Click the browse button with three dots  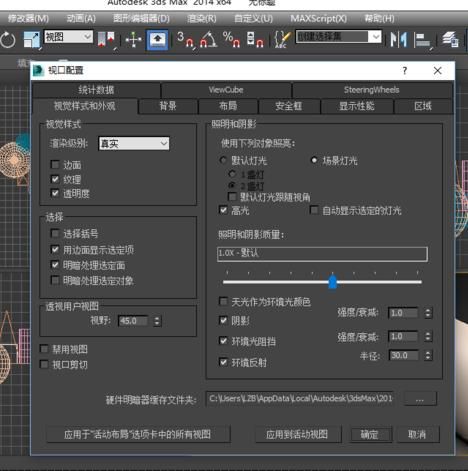coord(420,398)
